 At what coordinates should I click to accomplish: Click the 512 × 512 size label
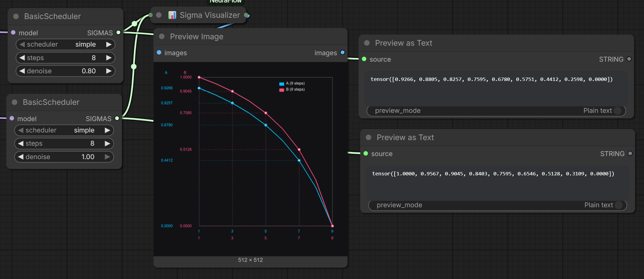click(250, 260)
